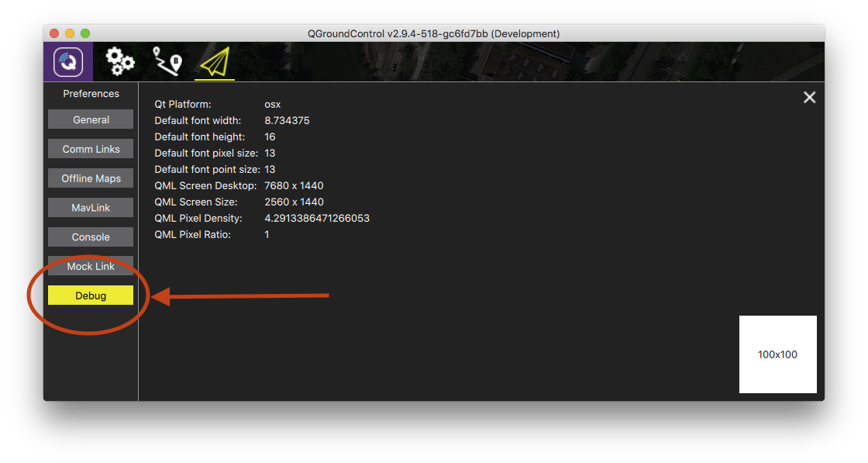
Task: Open the Comm Links settings tab
Action: point(91,149)
